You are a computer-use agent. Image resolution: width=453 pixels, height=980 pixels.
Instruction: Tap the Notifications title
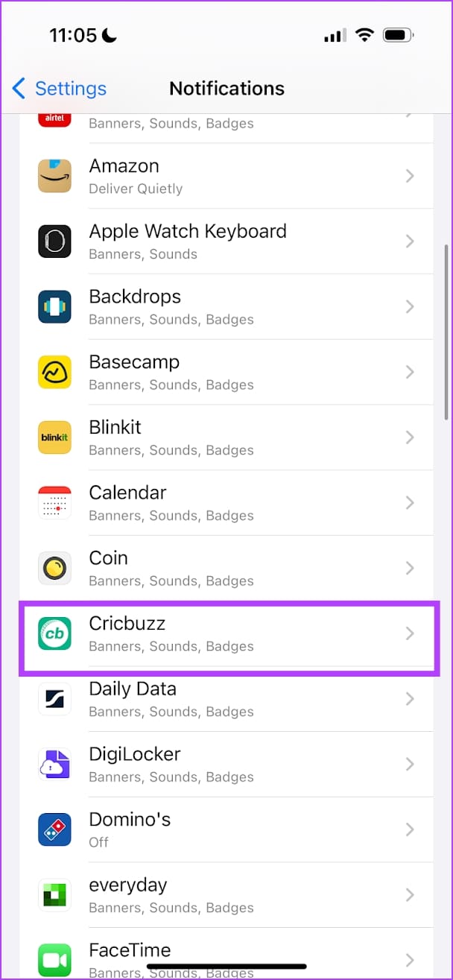pos(226,89)
